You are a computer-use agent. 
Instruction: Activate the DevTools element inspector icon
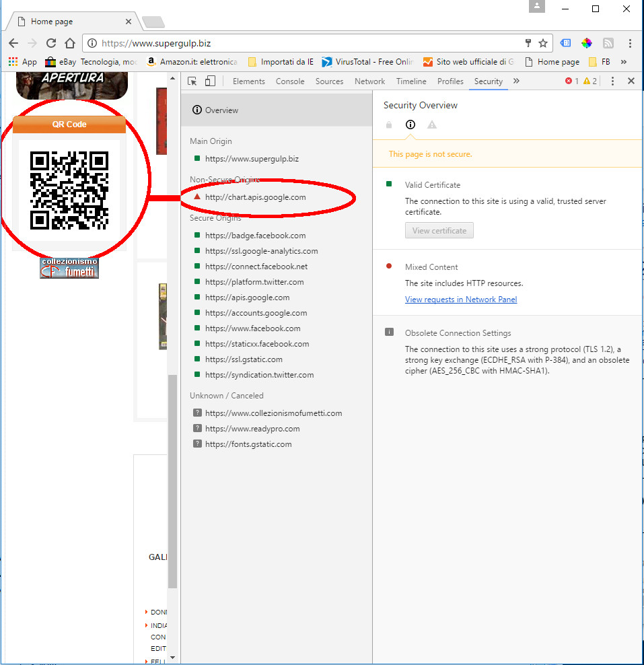pyautogui.click(x=192, y=81)
